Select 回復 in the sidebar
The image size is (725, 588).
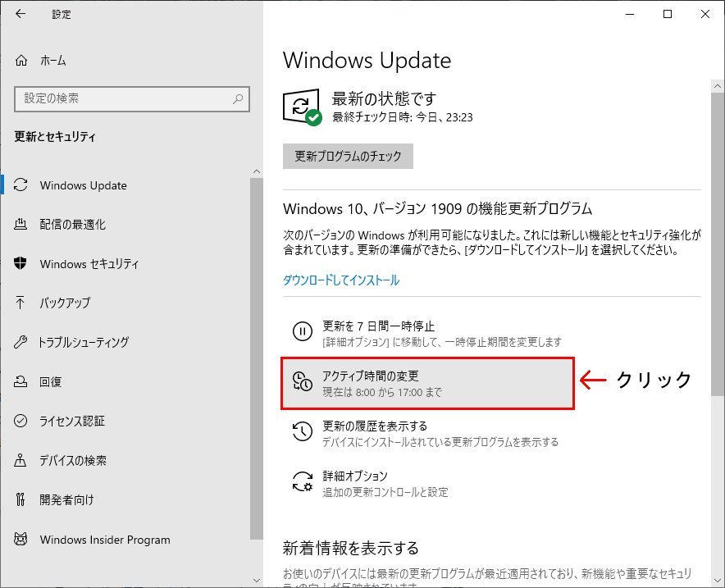[50, 382]
